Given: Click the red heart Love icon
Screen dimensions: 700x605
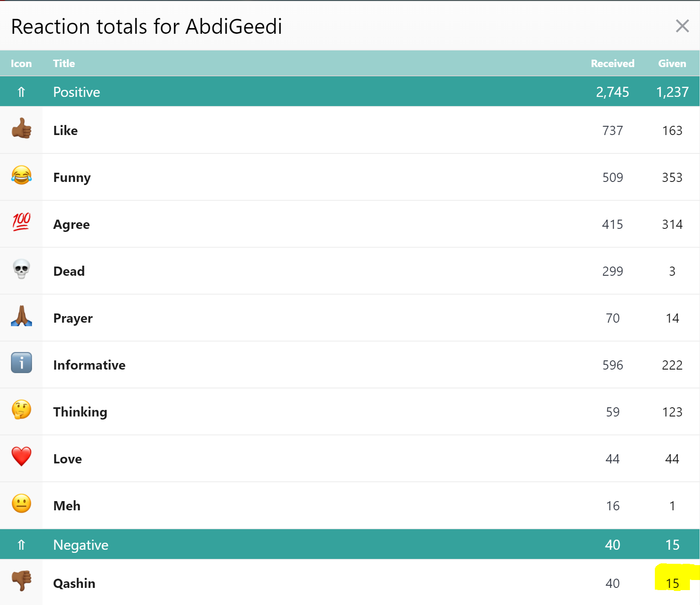Looking at the screenshot, I should tap(21, 457).
